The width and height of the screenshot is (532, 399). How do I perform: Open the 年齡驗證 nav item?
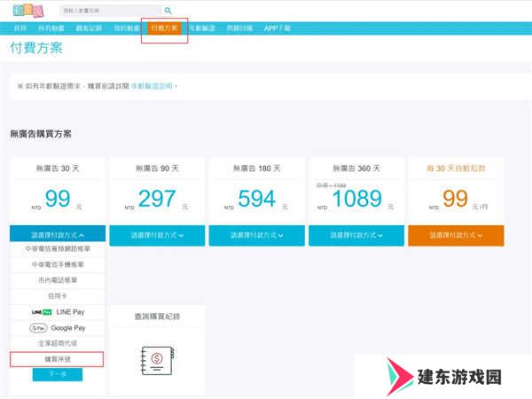(202, 28)
